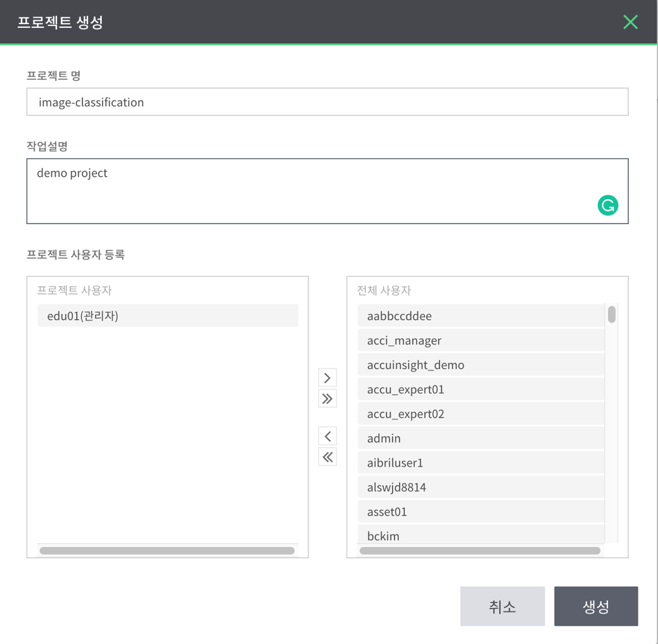The height and width of the screenshot is (644, 658).
Task: Close the 프로젝트 생성 dialog with X
Action: [630, 22]
